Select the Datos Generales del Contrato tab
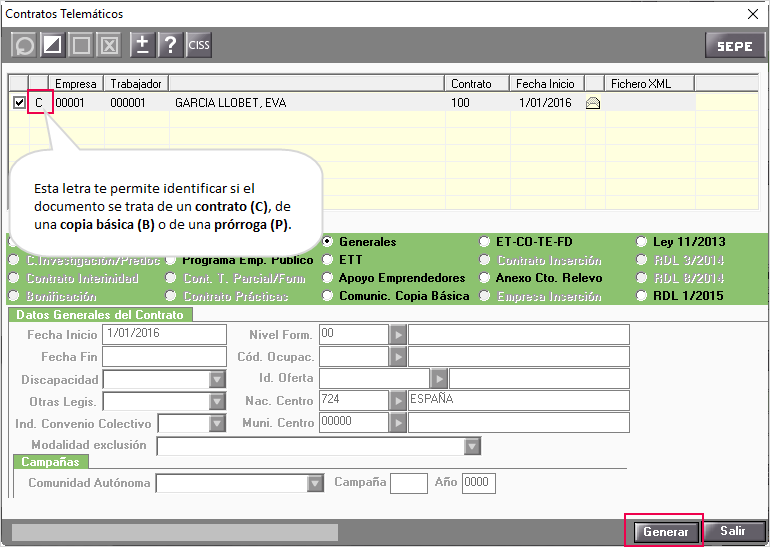Viewport: 770px width, 547px height. pyautogui.click(x=100, y=315)
